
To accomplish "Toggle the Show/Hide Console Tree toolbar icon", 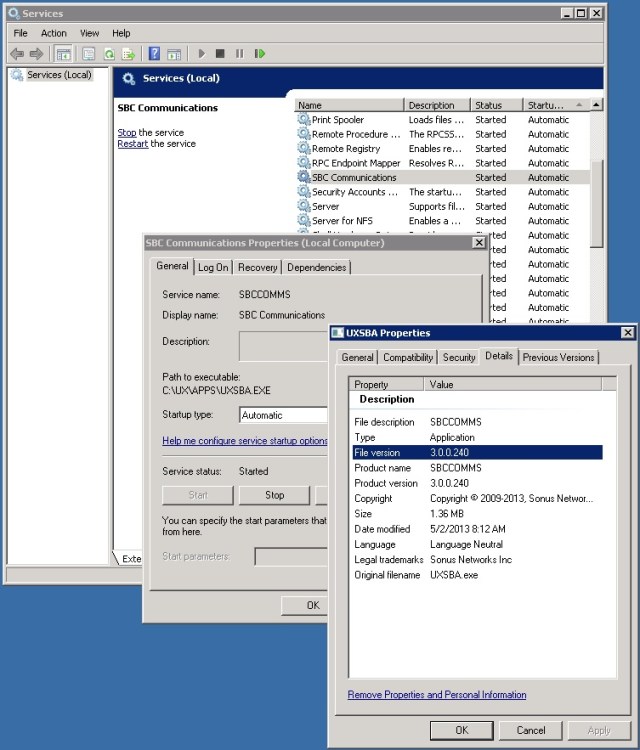I will tap(63, 54).
